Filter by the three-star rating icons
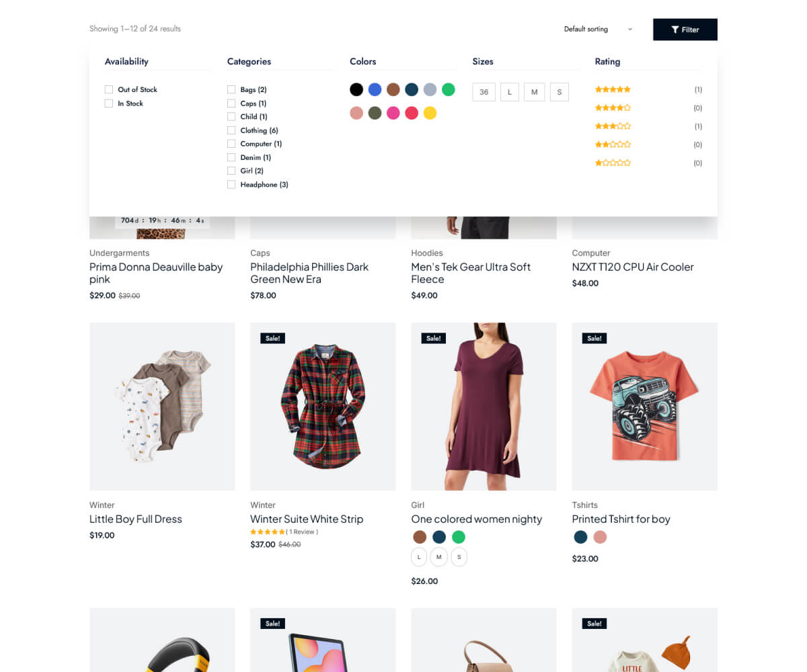This screenshot has height=672, width=807. 613,126
